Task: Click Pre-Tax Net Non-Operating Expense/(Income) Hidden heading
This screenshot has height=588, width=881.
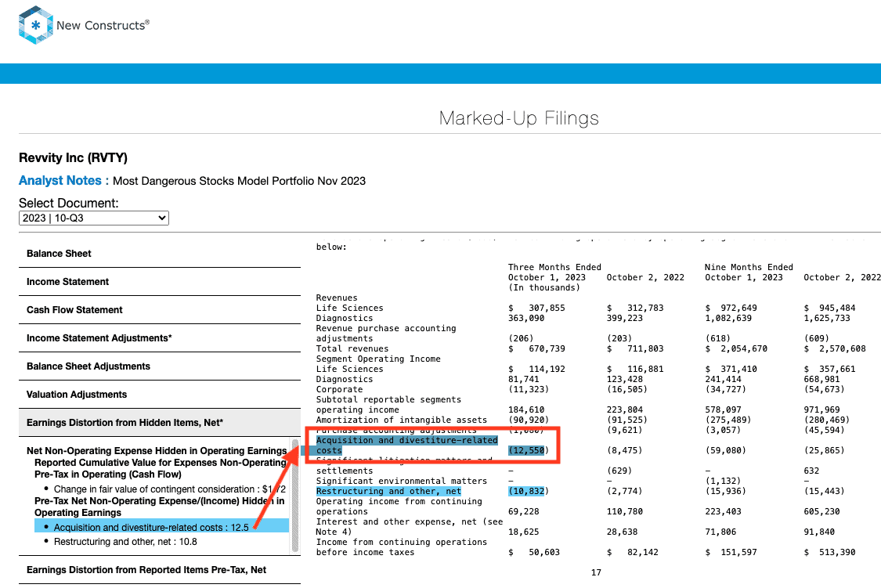Action: pyautogui.click(x=160, y=507)
